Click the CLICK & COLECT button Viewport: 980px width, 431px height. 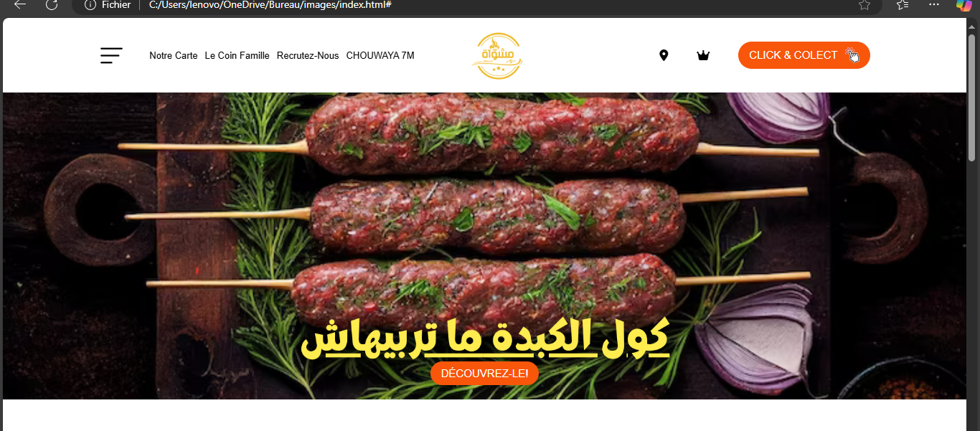804,55
